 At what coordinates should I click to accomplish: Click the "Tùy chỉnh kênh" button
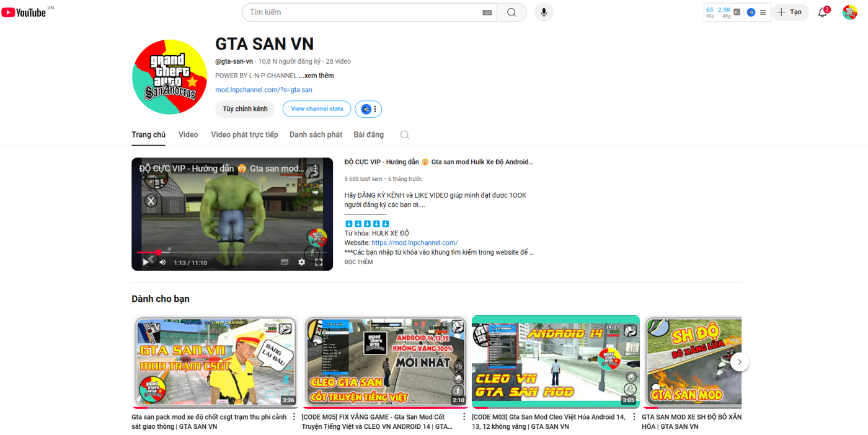click(x=245, y=109)
